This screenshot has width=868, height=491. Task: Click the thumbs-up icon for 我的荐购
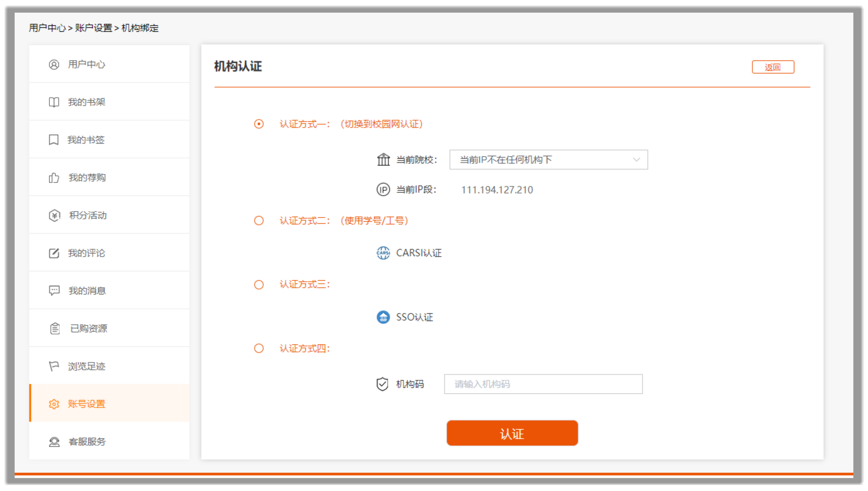[x=54, y=178]
